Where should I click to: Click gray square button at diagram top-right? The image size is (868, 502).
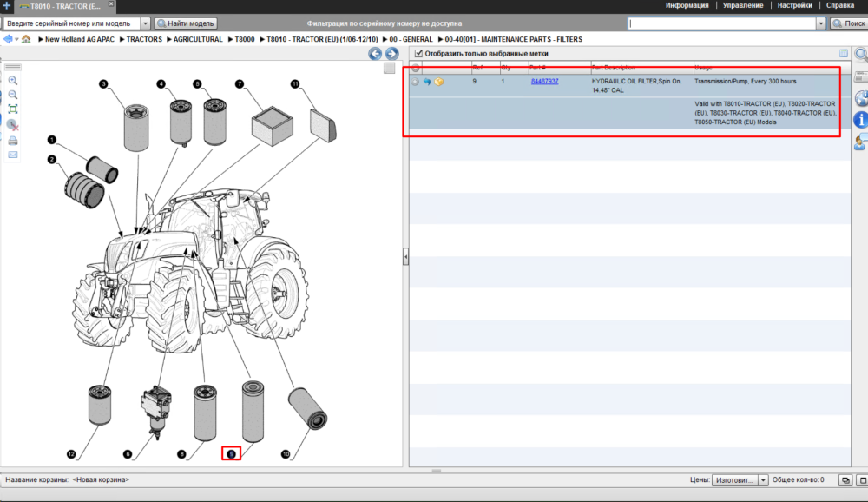tap(389, 68)
